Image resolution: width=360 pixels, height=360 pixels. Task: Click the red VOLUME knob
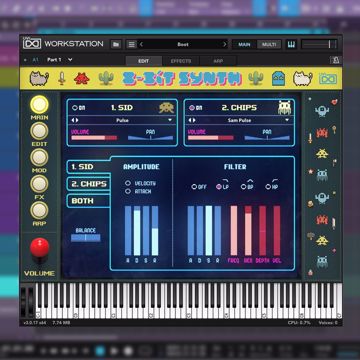[40, 248]
